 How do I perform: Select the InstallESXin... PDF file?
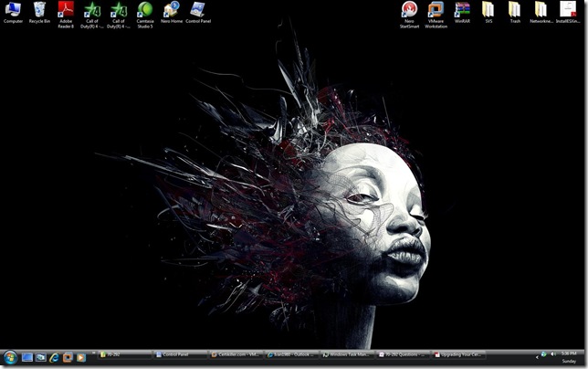click(568, 13)
